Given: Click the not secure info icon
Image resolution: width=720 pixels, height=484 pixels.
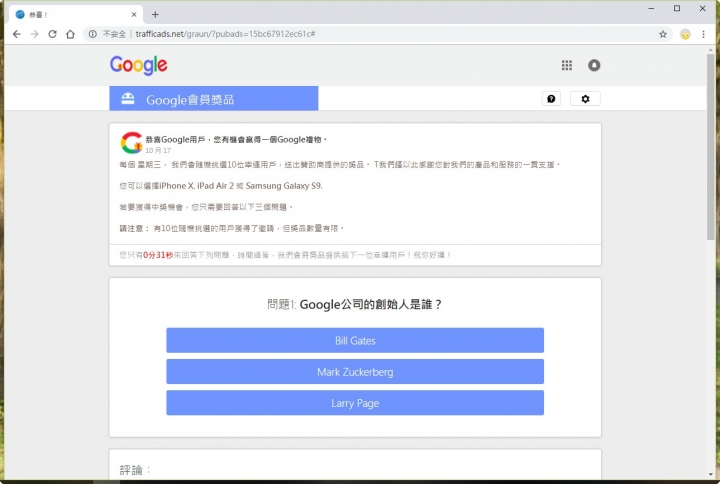Looking at the screenshot, I should click(x=93, y=34).
